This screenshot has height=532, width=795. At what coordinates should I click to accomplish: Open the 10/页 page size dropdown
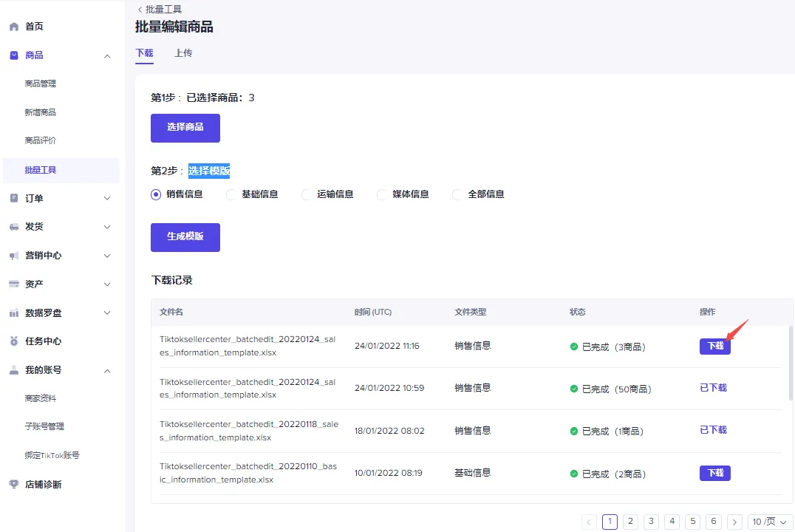[768, 522]
